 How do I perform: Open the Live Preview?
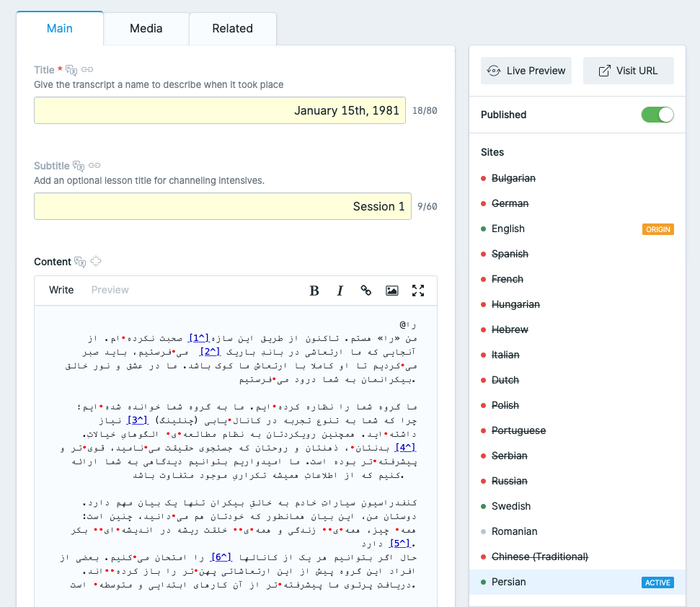526,70
